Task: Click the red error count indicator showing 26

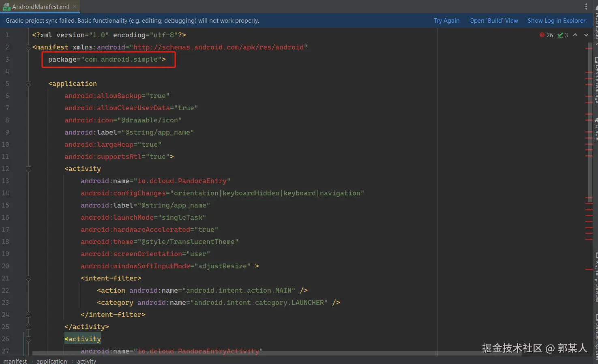Action: pyautogui.click(x=546, y=35)
